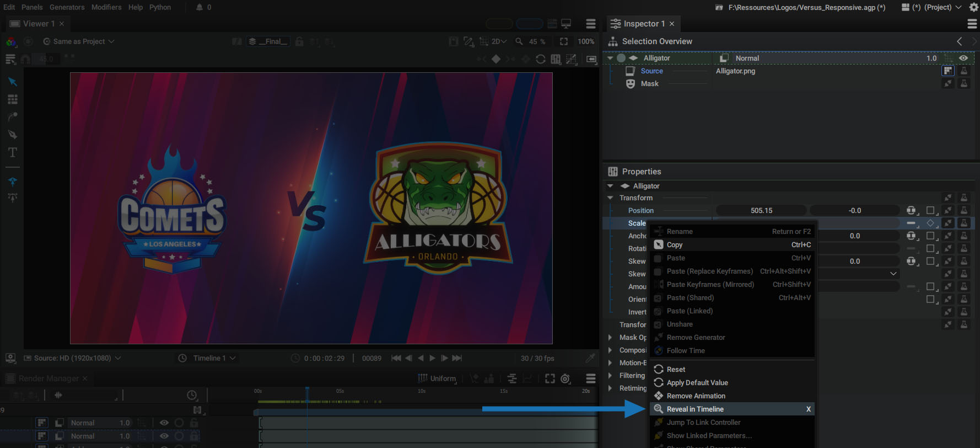Screen dimensions: 980x448
Task: Toggle Anchor keyframe checkbox
Action: click(x=931, y=236)
